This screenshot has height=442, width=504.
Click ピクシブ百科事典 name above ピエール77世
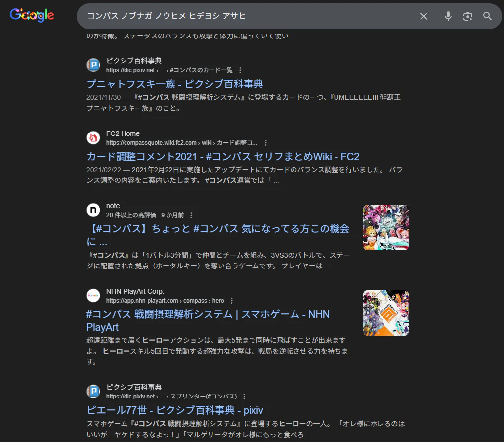click(x=134, y=387)
